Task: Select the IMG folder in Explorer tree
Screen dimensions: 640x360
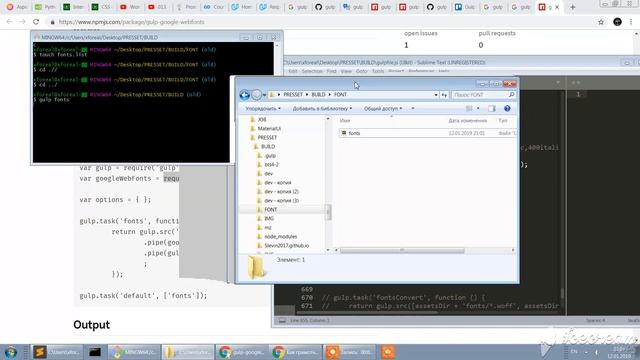Action: (269, 218)
